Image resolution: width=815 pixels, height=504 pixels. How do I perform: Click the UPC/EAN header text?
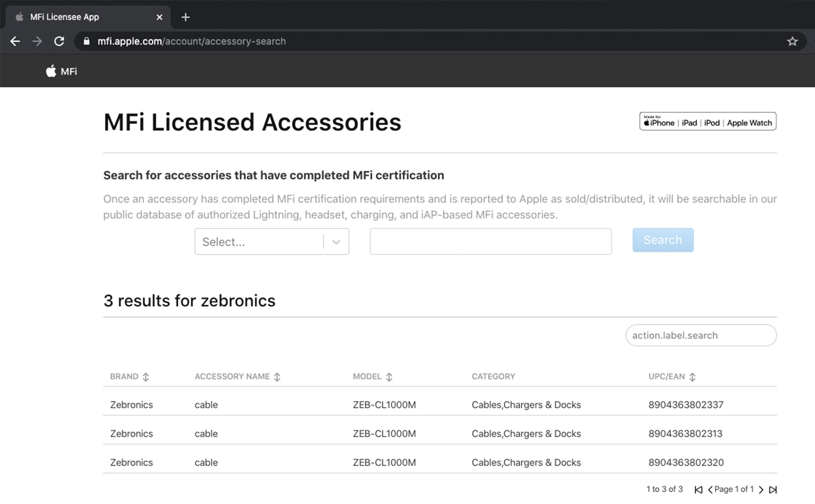[x=666, y=376]
